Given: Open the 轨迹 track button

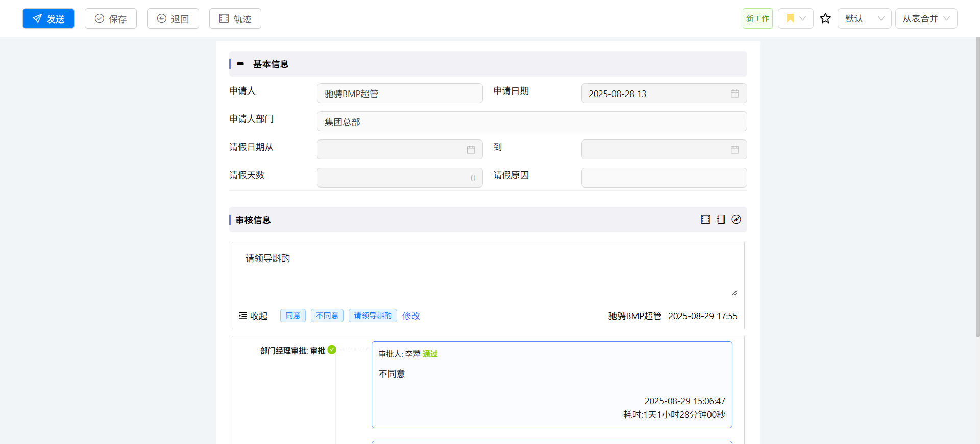Looking at the screenshot, I should tap(235, 18).
